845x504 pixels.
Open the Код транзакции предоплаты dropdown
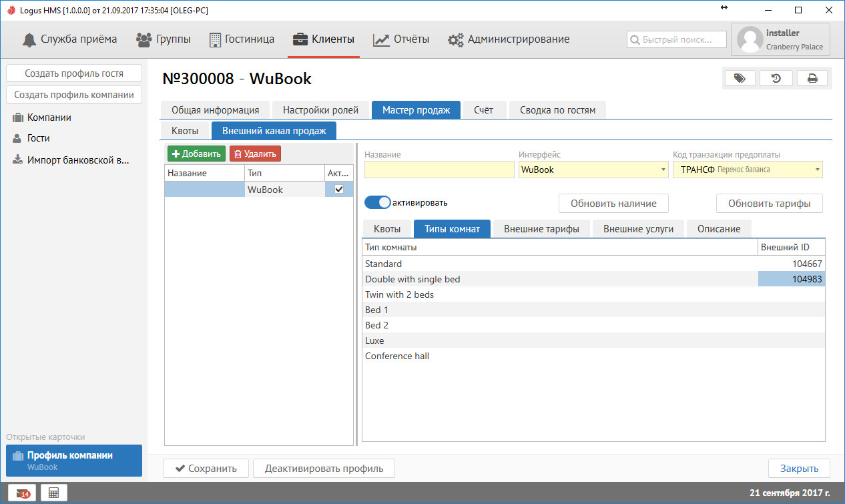(748, 170)
